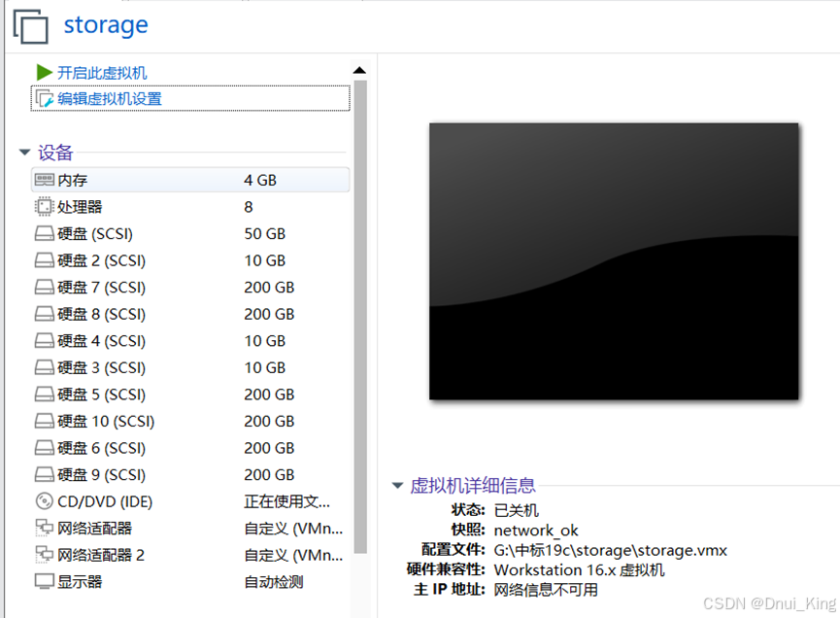This screenshot has width=840, height=618.
Task: Click the 网络信息不可用 IP address text
Action: 546,590
